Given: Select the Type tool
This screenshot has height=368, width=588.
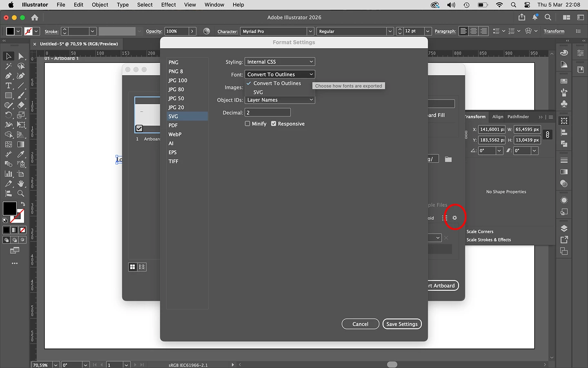Looking at the screenshot, I should [9, 85].
